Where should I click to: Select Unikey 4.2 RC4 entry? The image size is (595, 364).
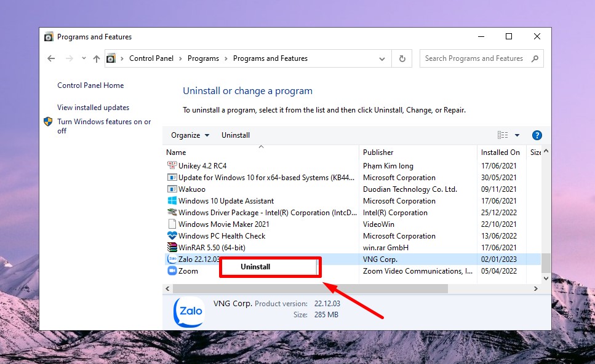[x=202, y=165]
